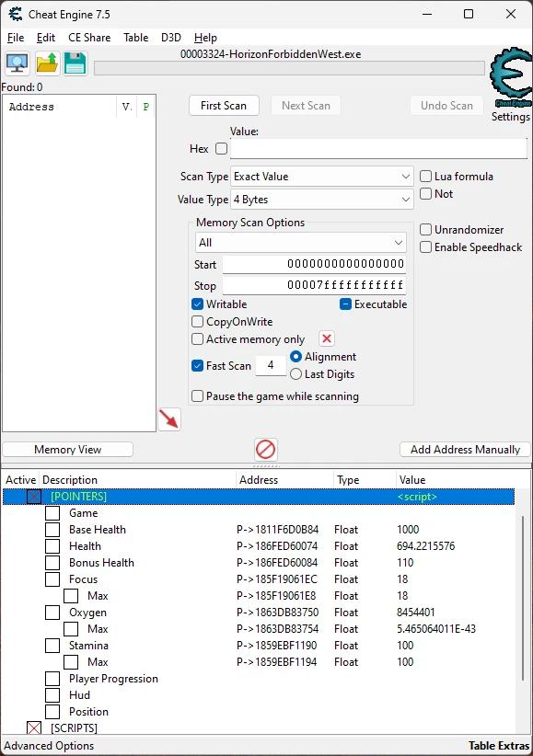Freeze the Bonus Health entry
This screenshot has width=533, height=756.
click(x=52, y=563)
